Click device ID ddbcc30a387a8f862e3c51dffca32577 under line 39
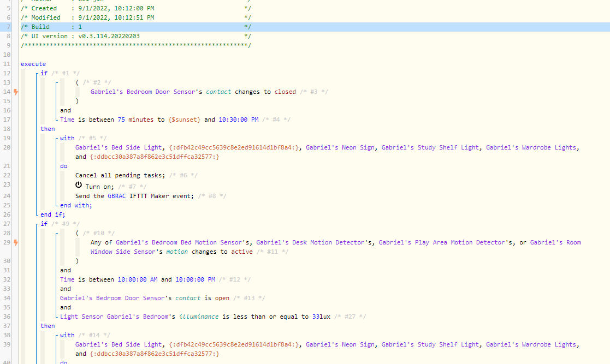 click(155, 354)
